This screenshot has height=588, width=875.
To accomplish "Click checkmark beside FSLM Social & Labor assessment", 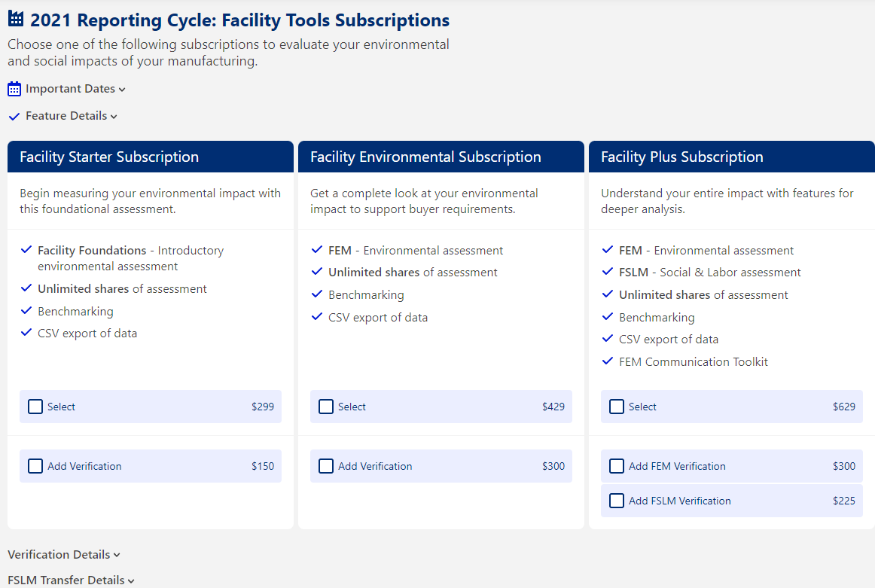I will (x=608, y=271).
